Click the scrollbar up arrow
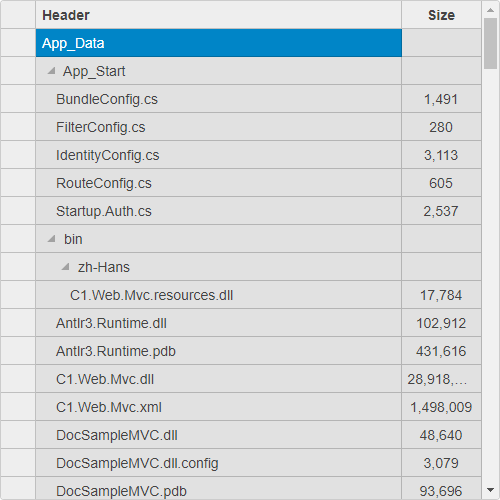Screen dimensions: 500x500 coord(490,10)
